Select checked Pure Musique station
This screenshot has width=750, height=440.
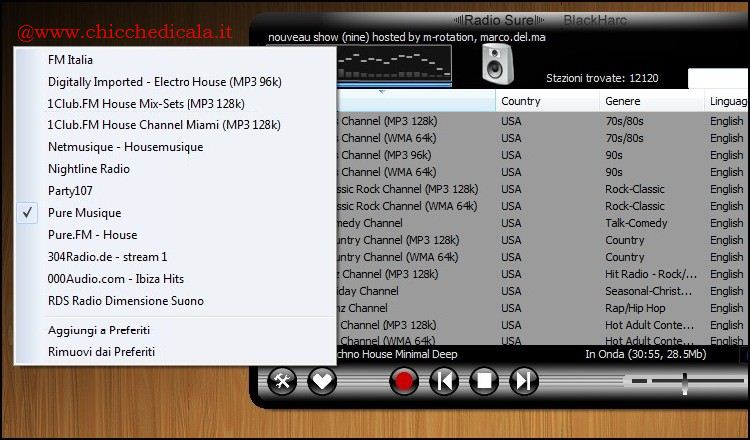pos(85,213)
